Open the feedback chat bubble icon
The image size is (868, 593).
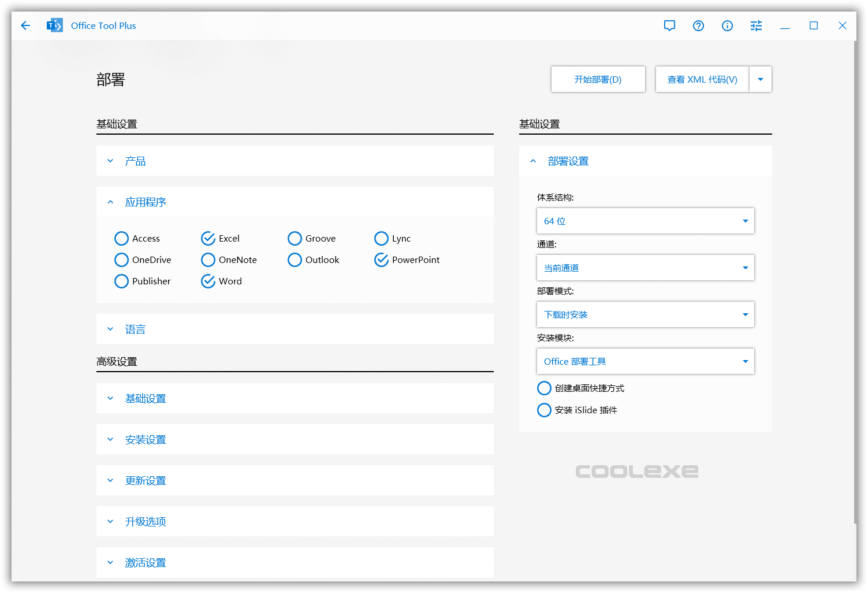(x=669, y=25)
